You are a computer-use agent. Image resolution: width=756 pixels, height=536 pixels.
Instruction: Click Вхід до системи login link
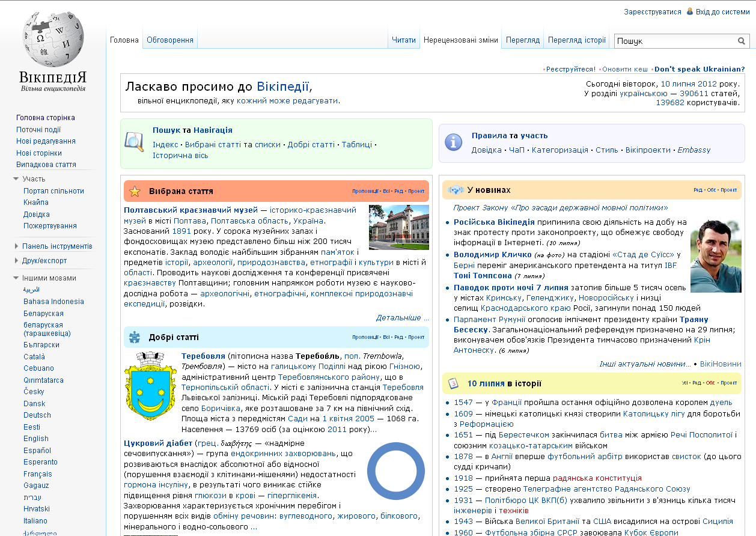723,12
